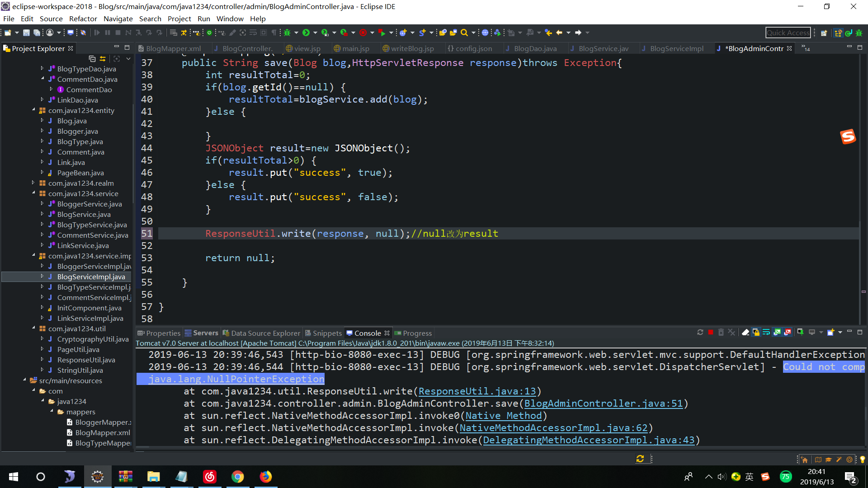Screen dimensions: 868x488
Task: Follow the BlogAdminController.java:51 stack trace link
Action: (x=603, y=404)
